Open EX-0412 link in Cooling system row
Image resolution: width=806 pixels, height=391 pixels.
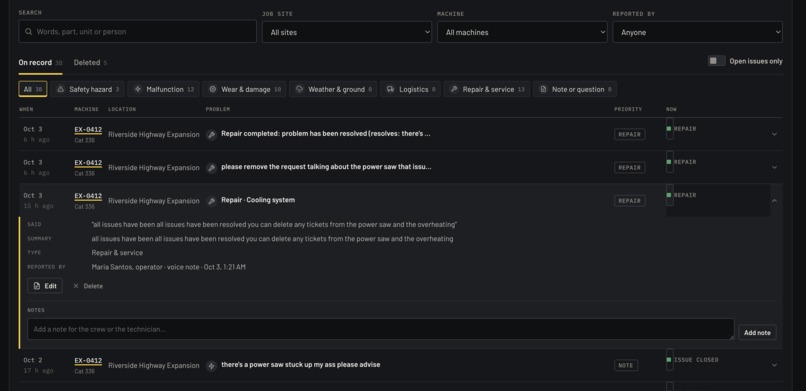(x=88, y=196)
